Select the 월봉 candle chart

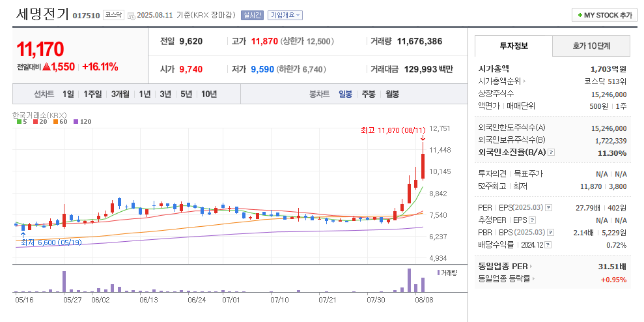[392, 94]
